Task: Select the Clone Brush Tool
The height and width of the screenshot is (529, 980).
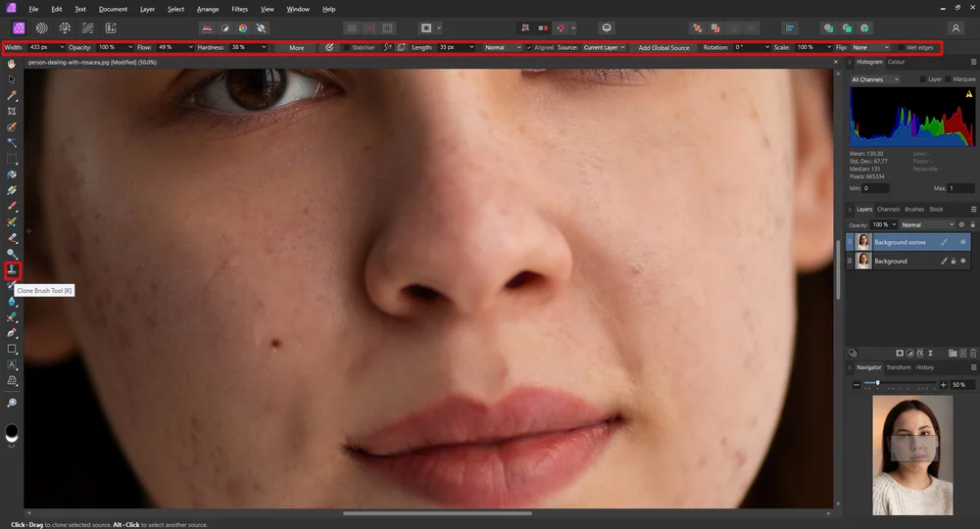Action: click(12, 269)
